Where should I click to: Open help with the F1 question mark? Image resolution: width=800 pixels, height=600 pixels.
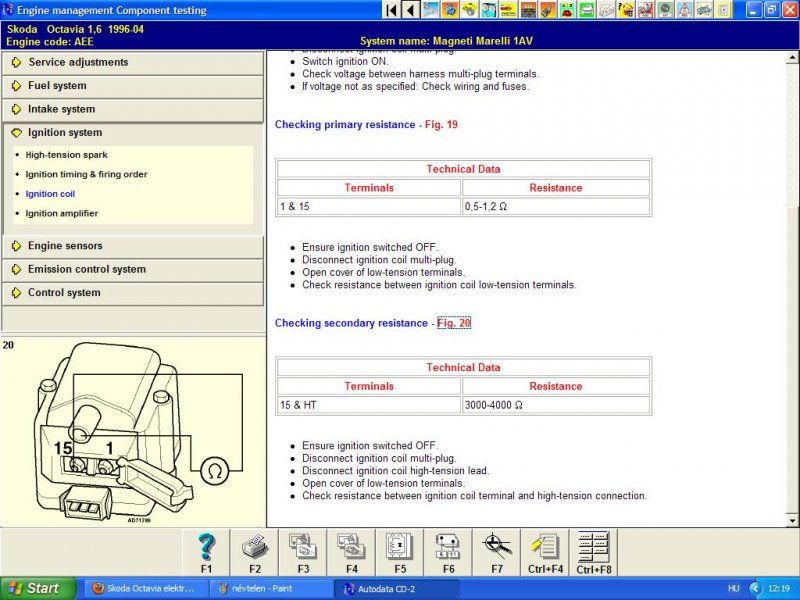pos(206,553)
